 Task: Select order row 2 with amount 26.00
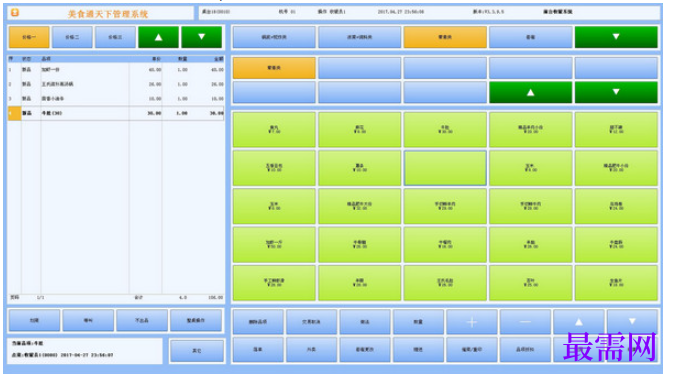[x=116, y=84]
